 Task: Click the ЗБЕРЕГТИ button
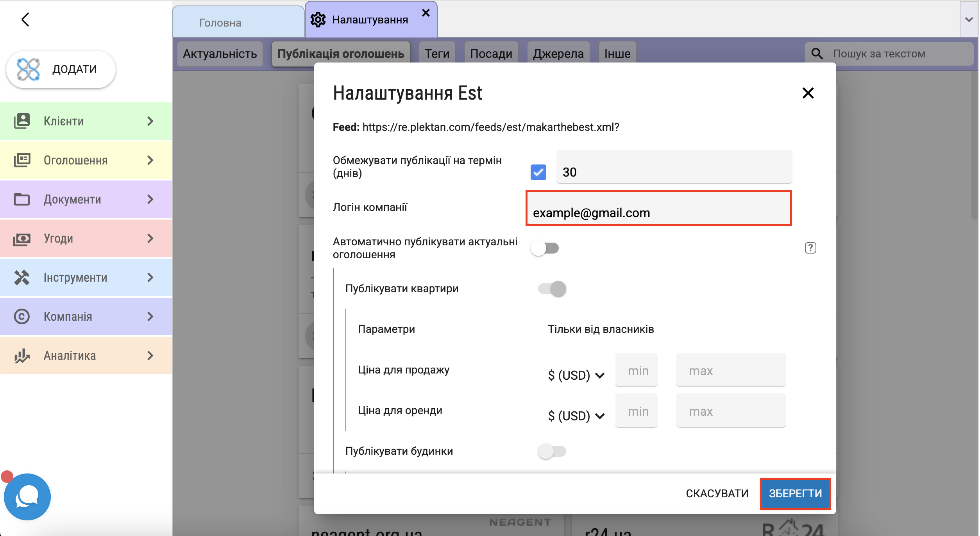coord(795,493)
